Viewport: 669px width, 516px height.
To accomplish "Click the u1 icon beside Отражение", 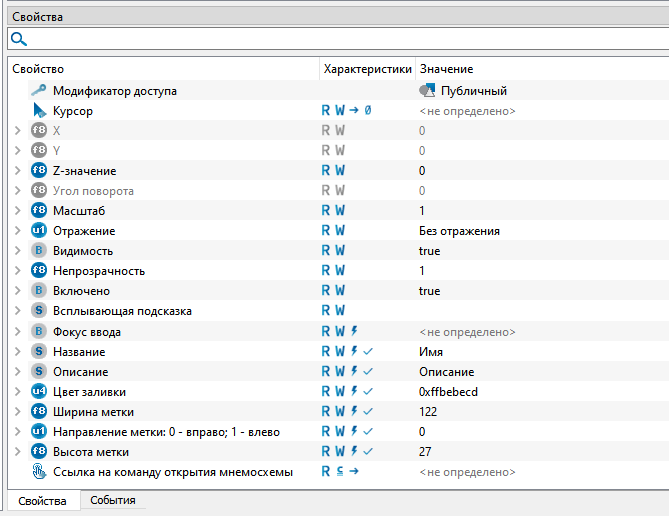I will [x=39, y=231].
